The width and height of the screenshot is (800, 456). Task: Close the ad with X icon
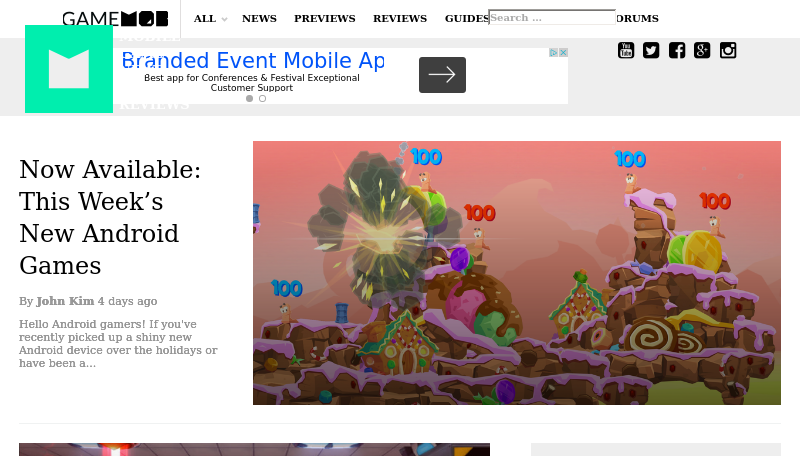click(563, 53)
